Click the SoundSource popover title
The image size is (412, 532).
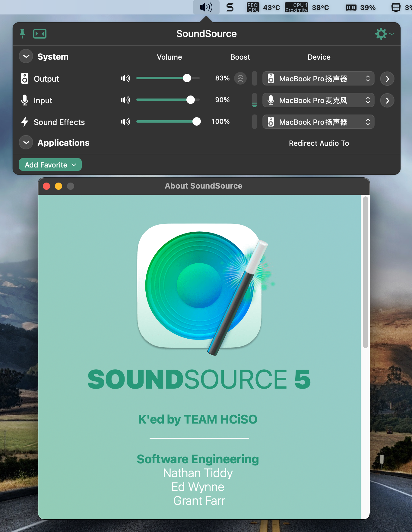[x=206, y=34]
